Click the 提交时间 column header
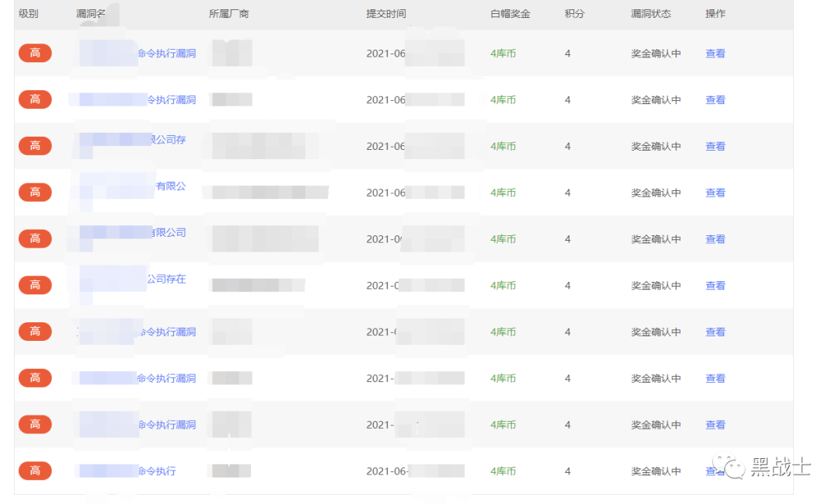839x504 pixels. pyautogui.click(x=386, y=14)
